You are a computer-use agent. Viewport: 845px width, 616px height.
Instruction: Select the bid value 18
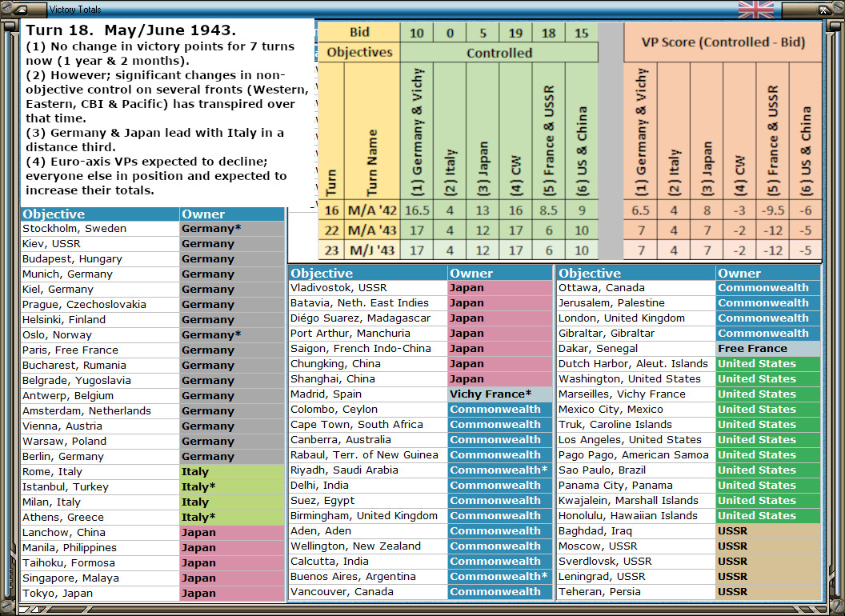(549, 32)
